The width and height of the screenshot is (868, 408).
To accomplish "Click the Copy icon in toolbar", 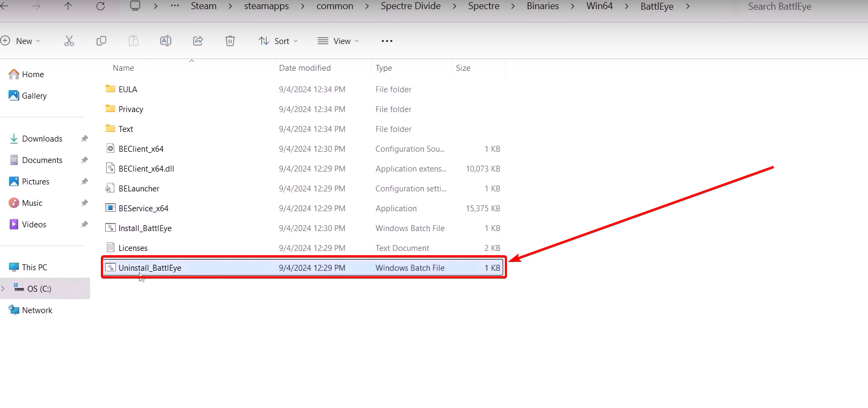I will click(x=101, y=41).
